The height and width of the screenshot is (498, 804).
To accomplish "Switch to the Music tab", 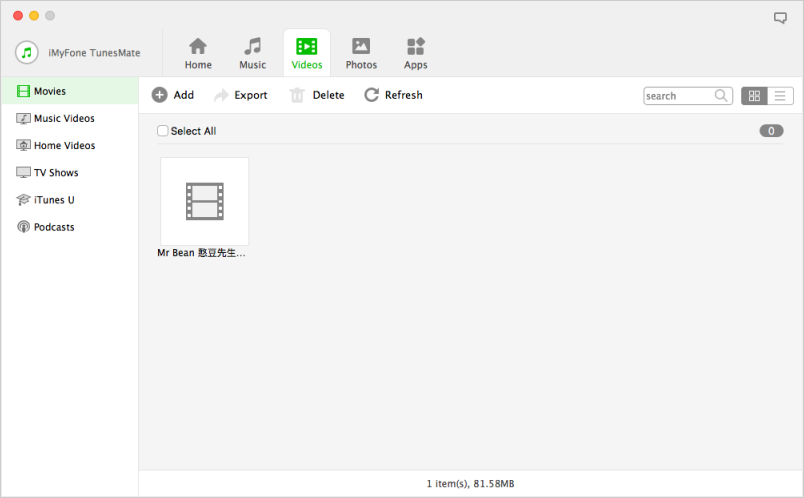I will (252, 53).
